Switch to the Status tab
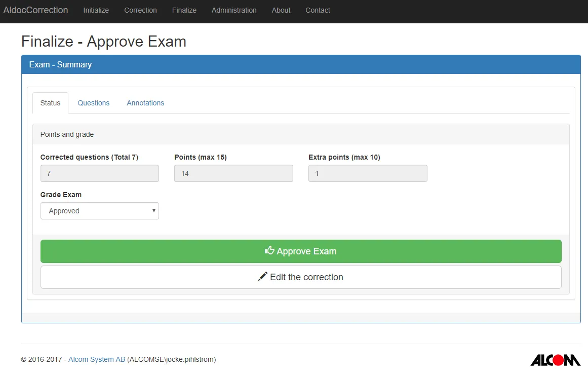 point(50,103)
